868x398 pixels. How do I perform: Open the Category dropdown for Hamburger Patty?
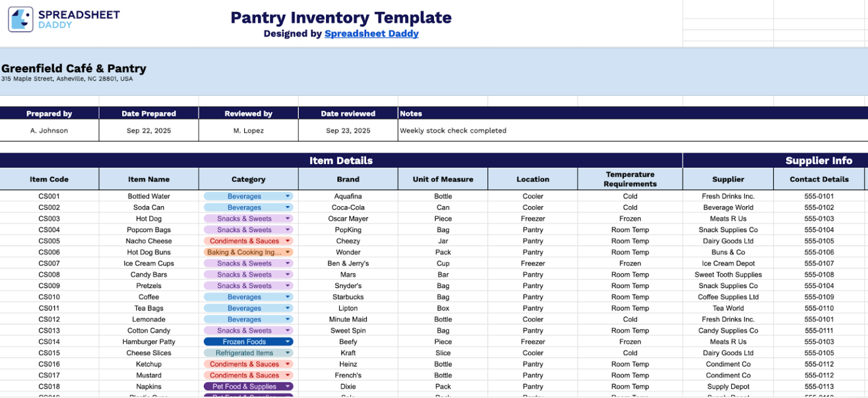click(x=289, y=342)
